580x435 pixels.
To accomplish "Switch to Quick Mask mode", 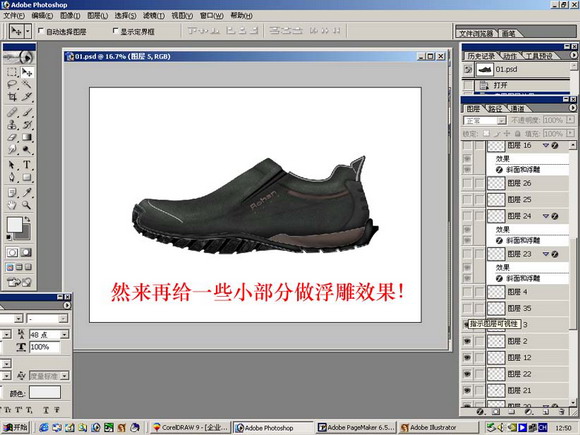I will coord(26,253).
